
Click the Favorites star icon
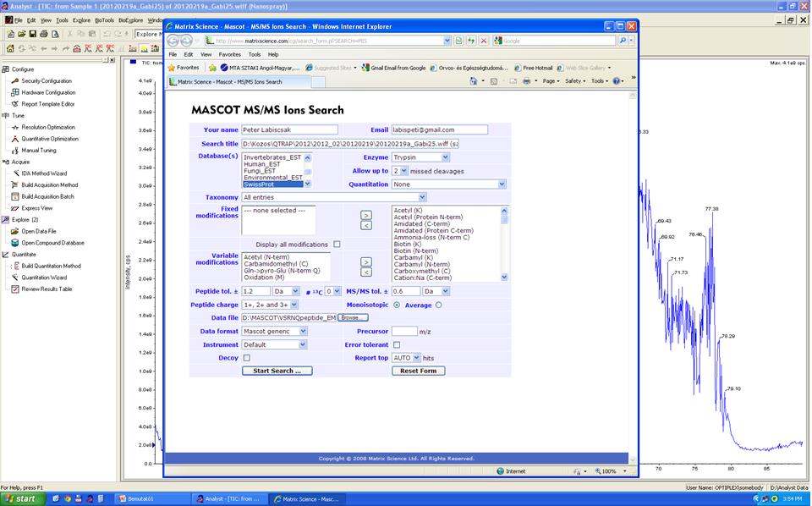tap(172, 68)
